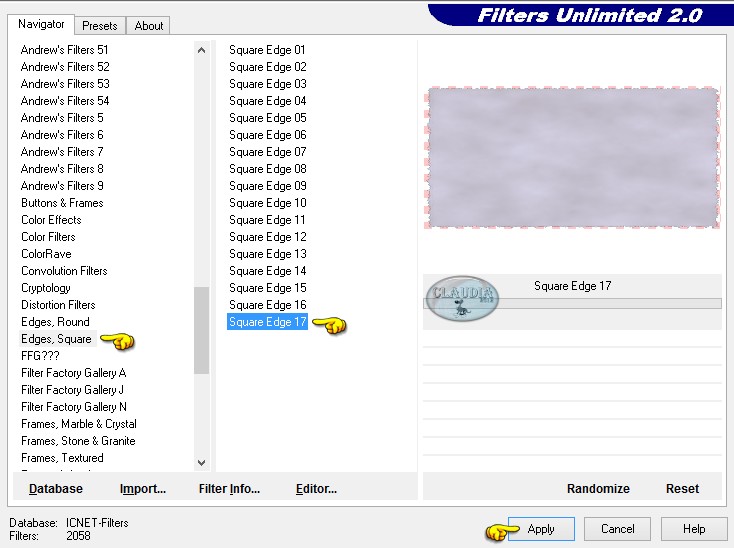Select the Cryptology category
734x548 pixels.
point(46,288)
